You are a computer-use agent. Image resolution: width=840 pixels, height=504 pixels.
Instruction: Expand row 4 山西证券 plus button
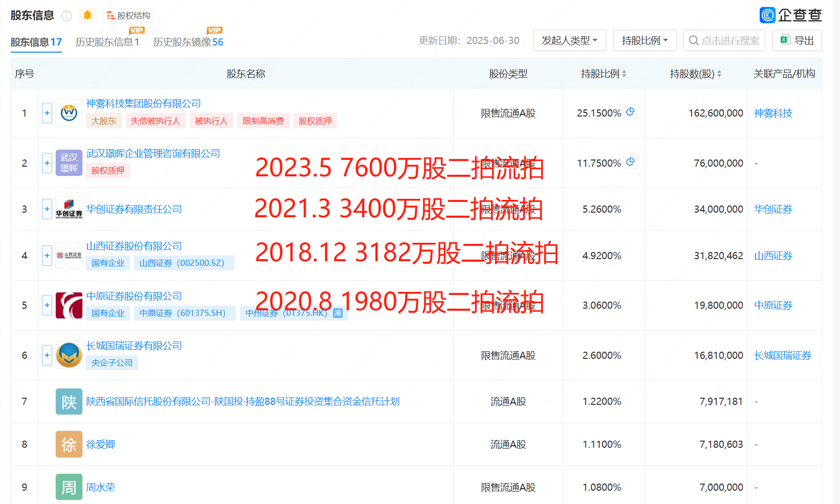pyautogui.click(x=47, y=256)
